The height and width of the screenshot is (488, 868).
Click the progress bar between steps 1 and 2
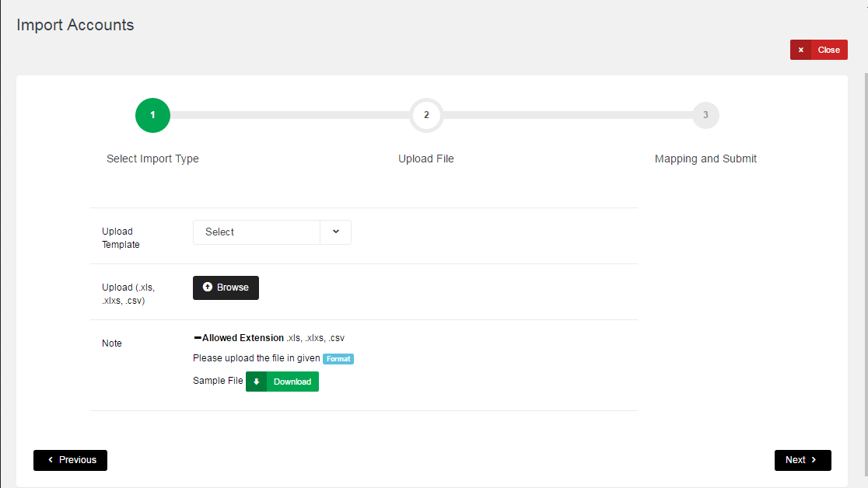[289, 115]
